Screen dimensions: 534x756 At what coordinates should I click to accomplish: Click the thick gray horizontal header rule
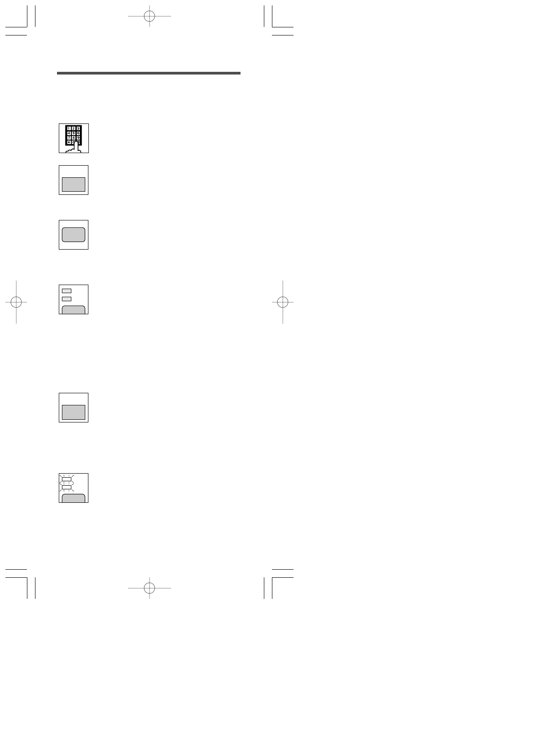149,73
